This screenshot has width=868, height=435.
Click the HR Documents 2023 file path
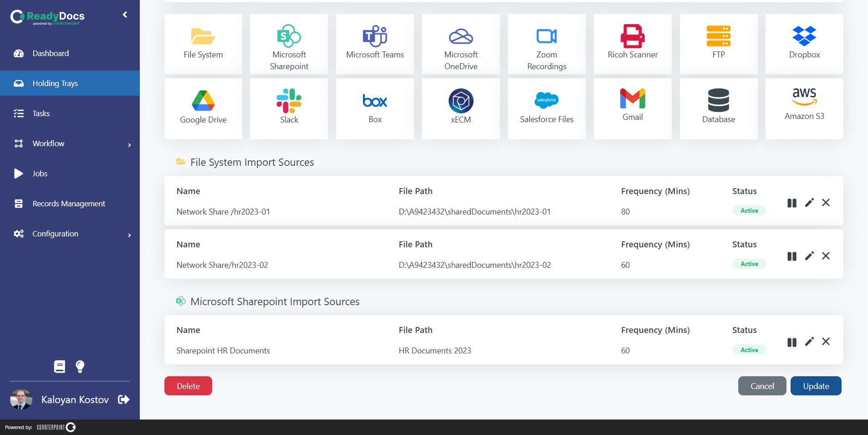(x=435, y=351)
